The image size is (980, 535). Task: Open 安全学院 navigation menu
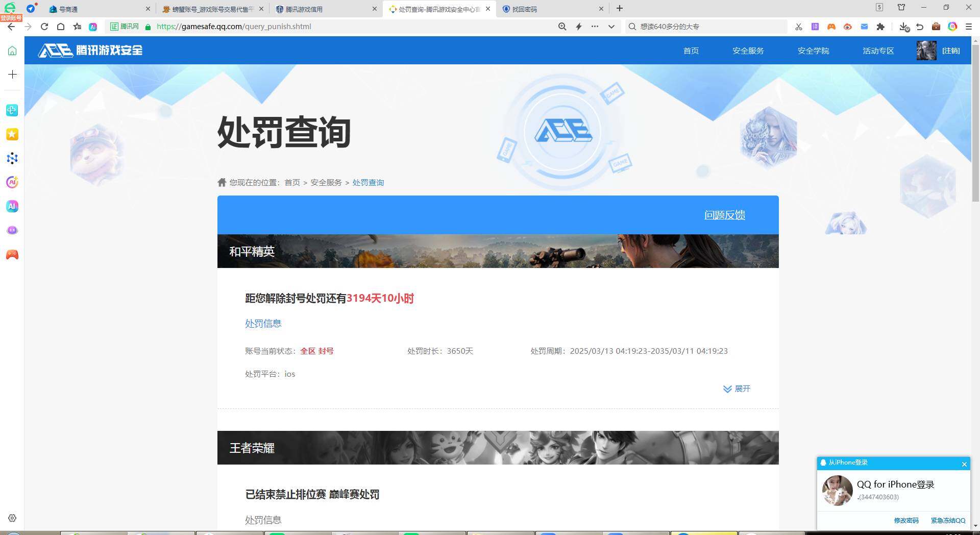click(814, 51)
